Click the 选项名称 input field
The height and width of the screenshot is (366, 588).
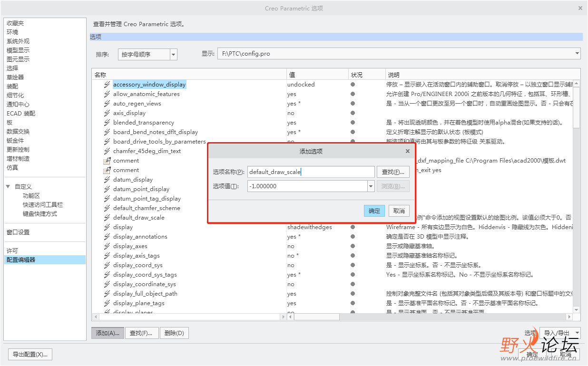[311, 172]
